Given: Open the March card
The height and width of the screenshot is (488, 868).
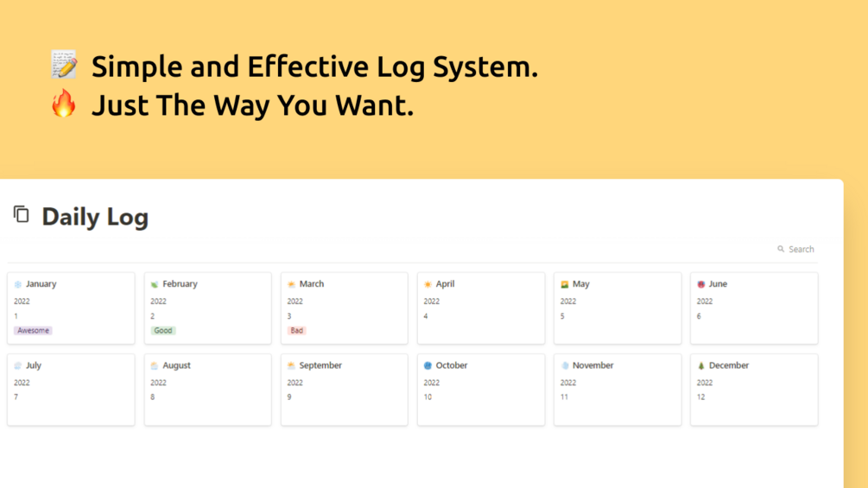Looking at the screenshot, I should point(345,308).
